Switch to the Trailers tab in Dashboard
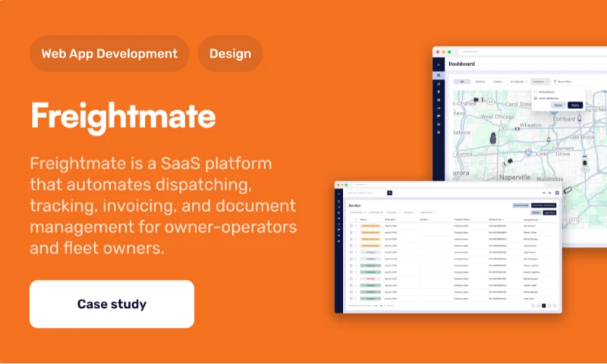 [x=498, y=82]
